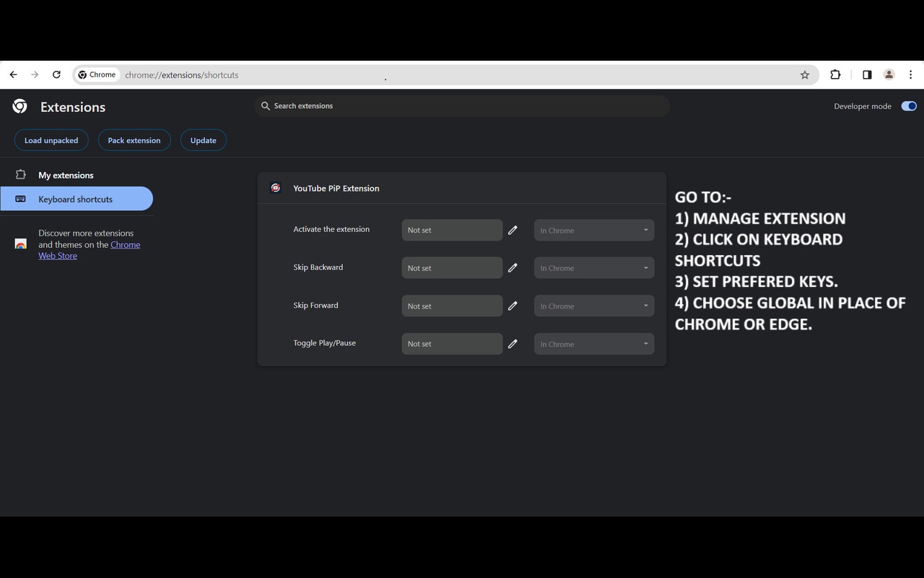Viewport: 924px width, 578px height.
Task: Click Not set field for Skip Backward
Action: [x=452, y=267]
